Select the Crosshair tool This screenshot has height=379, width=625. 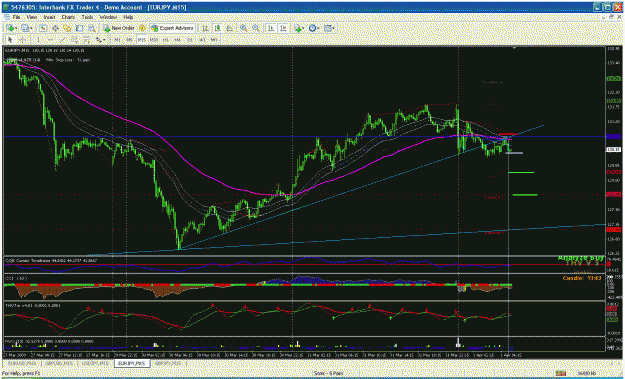22,40
